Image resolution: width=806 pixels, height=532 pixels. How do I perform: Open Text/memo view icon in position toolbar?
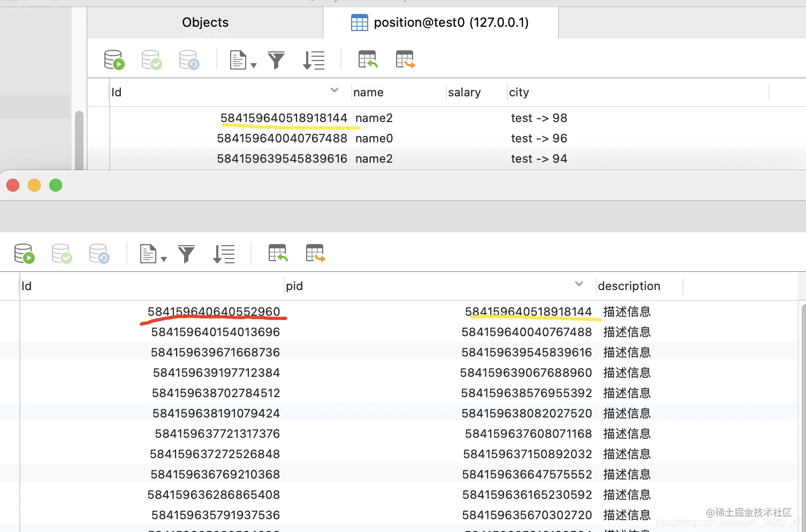point(238,60)
